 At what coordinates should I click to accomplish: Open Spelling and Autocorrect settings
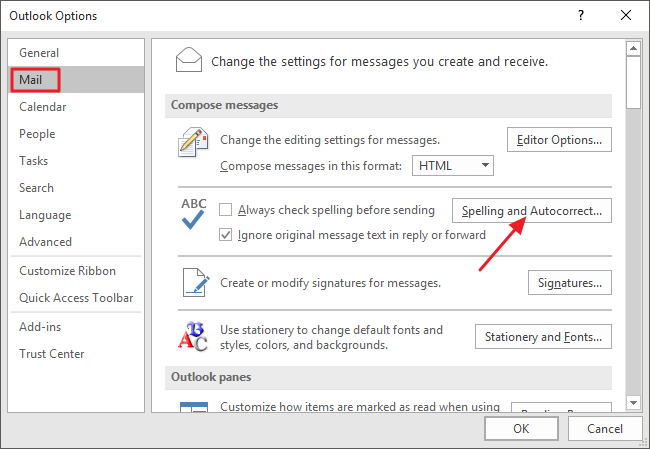(531, 211)
